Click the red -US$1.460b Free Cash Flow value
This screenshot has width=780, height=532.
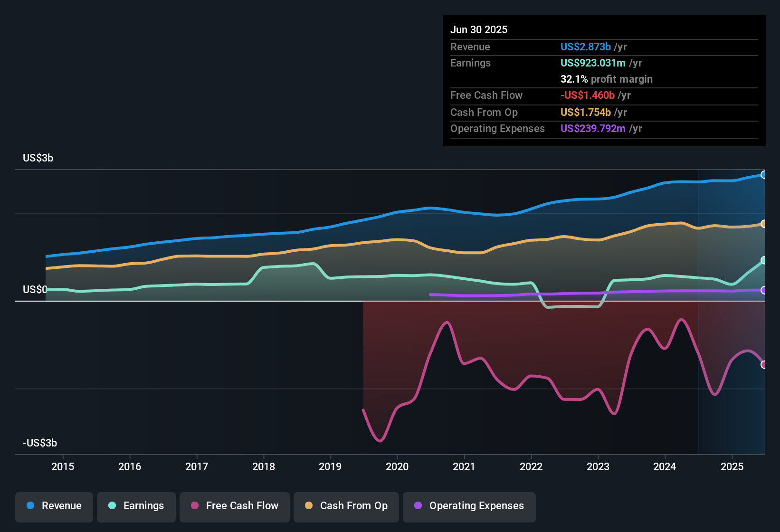[587, 95]
